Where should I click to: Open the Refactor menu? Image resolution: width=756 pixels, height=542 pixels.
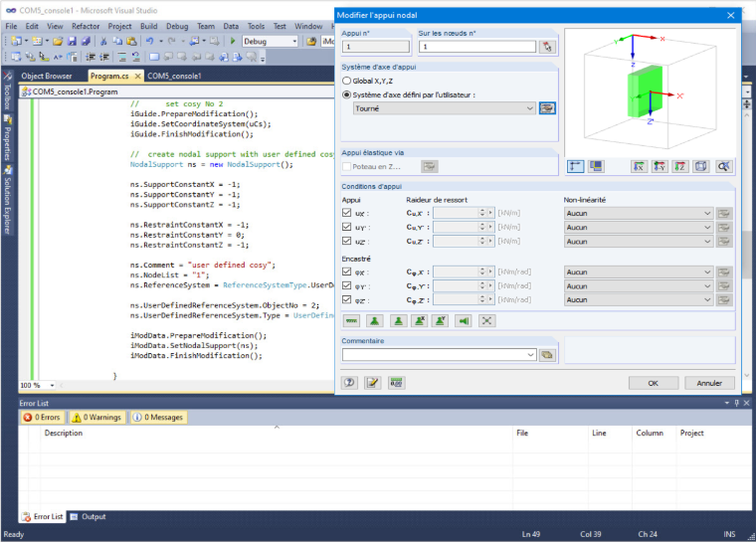(86, 26)
